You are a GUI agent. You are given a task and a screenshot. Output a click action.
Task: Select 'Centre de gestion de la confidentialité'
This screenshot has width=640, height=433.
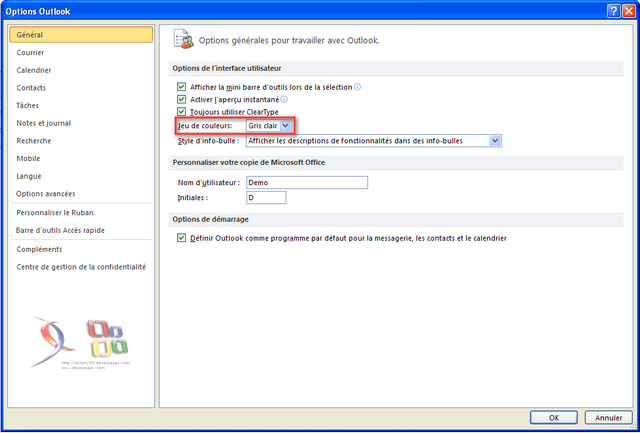tap(81, 267)
